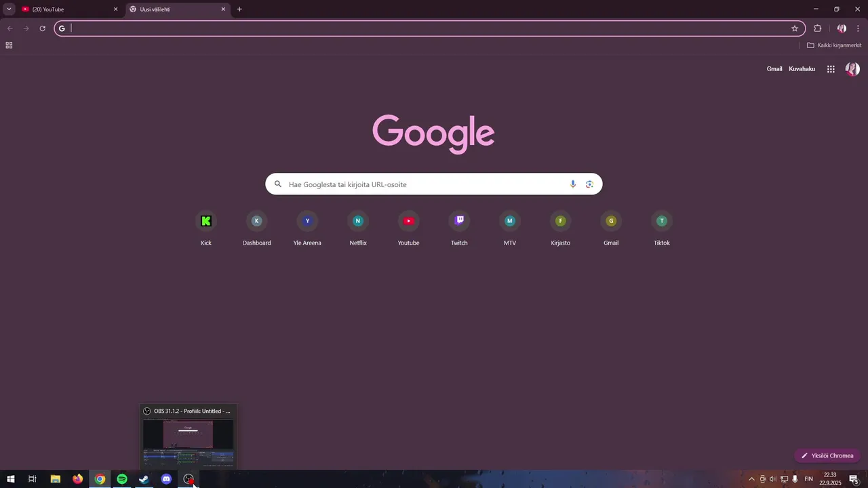The height and width of the screenshot is (488, 868).
Task: Close the YouTube tab
Action: 115,9
